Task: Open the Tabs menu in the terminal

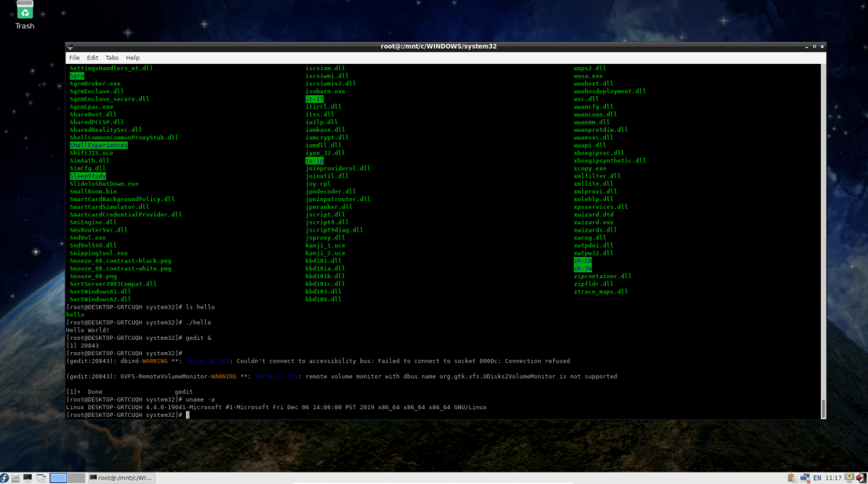Action: coord(112,57)
